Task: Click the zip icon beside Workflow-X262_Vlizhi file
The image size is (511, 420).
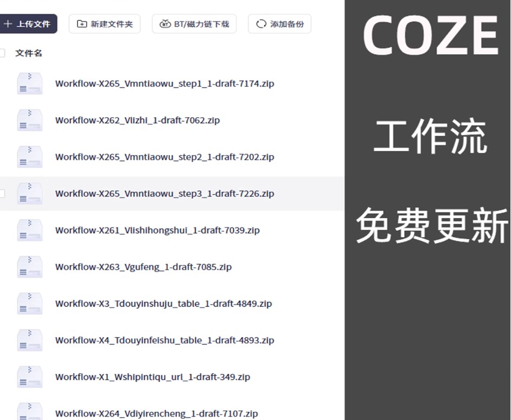Action: coord(29,120)
